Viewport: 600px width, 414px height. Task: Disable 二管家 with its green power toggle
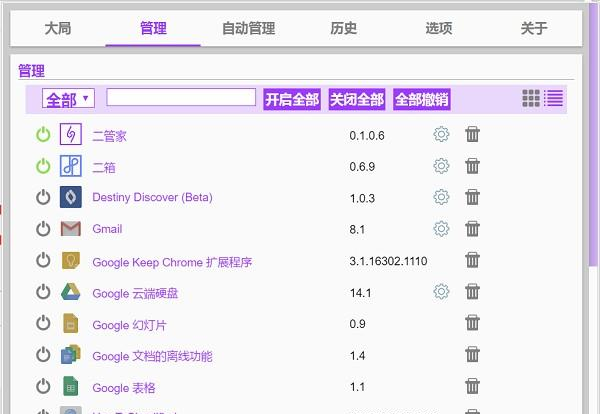43,135
